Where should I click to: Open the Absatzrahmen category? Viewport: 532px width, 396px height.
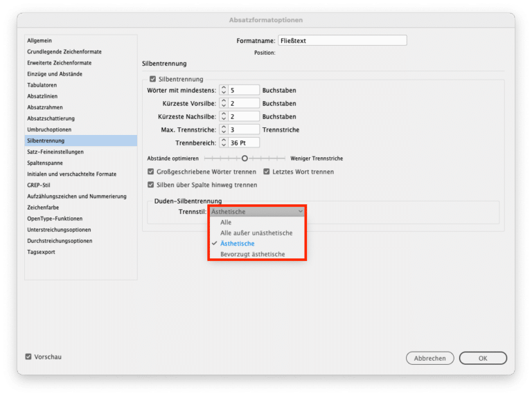[81, 107]
